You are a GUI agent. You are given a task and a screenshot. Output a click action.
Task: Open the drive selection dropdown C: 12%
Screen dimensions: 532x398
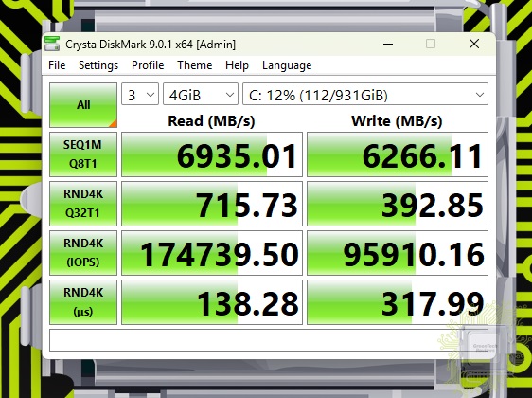click(365, 95)
